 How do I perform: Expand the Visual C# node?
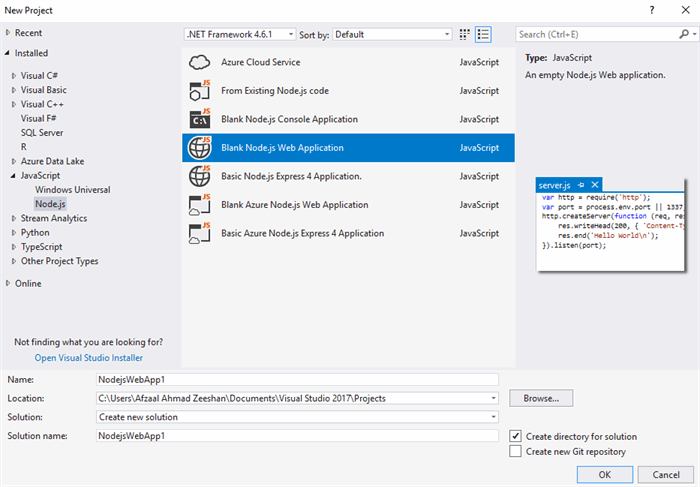(x=14, y=76)
